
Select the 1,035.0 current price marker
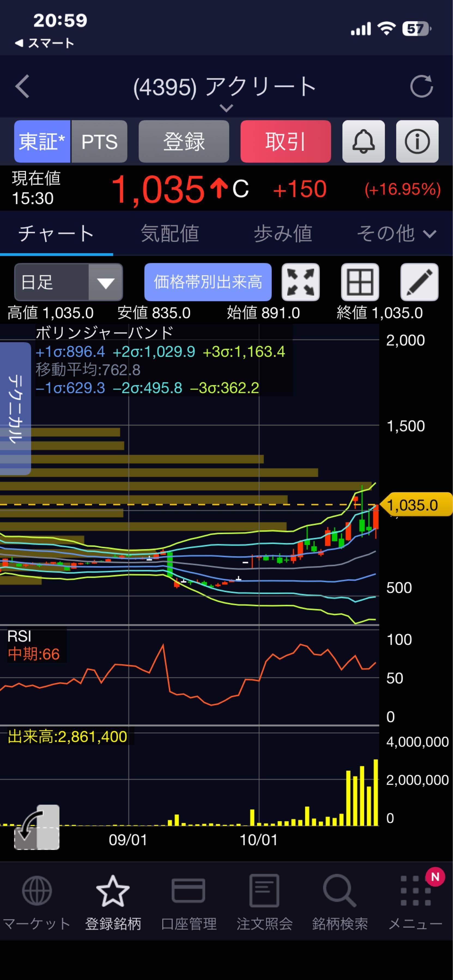tap(416, 505)
